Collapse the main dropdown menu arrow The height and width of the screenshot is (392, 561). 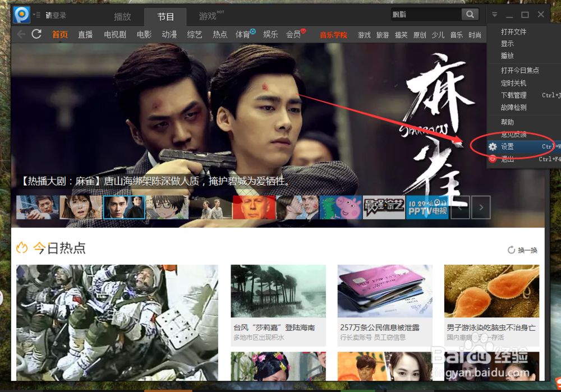coord(494,15)
